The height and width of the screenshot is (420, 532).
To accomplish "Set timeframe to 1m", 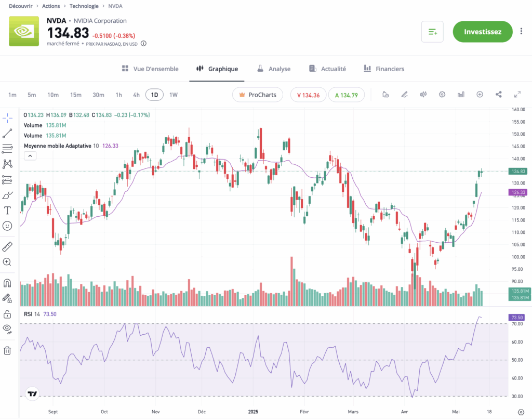I will tap(12, 95).
